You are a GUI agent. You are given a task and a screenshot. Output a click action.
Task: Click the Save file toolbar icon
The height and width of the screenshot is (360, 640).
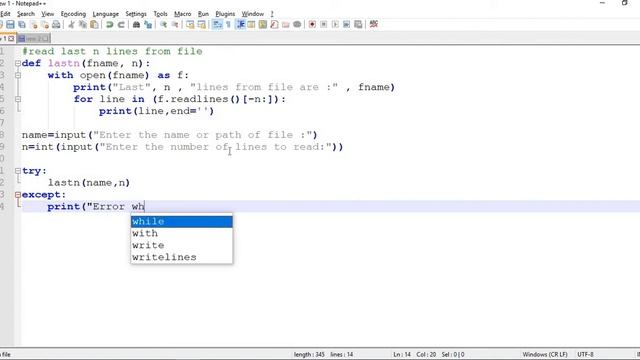[10, 24]
